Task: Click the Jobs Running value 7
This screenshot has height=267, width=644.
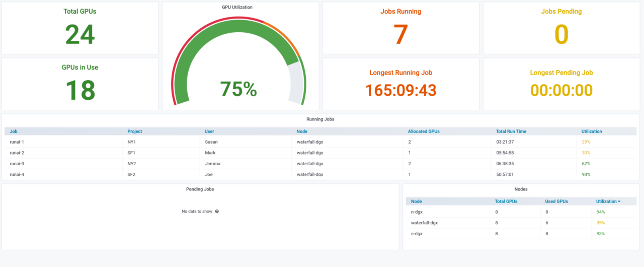Action: tap(400, 35)
